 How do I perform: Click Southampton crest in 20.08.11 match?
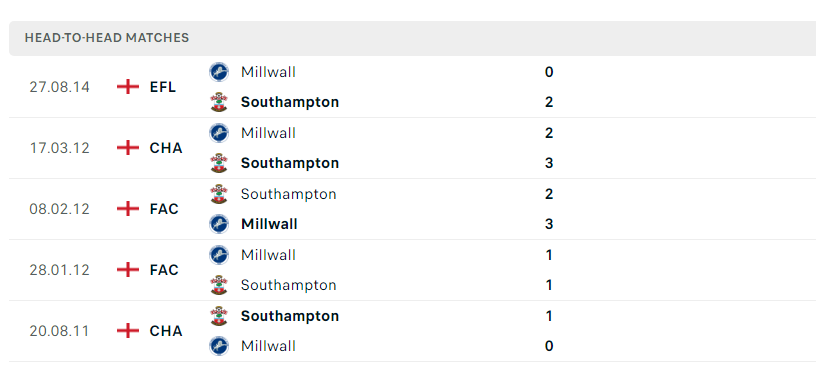[219, 316]
